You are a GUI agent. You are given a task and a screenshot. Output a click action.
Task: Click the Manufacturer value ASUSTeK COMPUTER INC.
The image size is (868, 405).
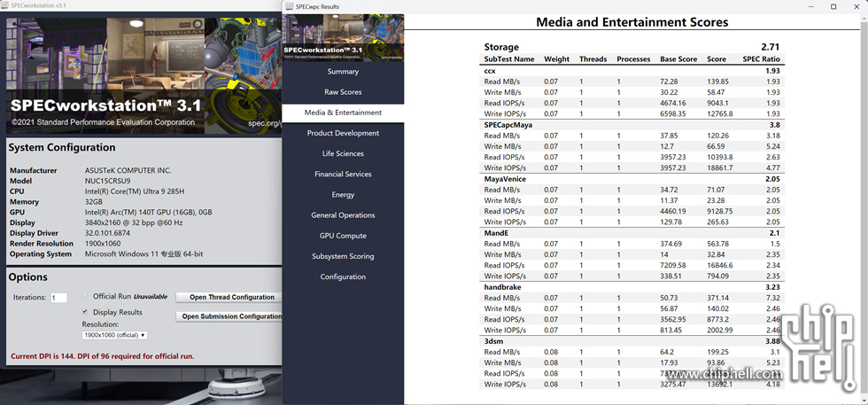coord(128,171)
